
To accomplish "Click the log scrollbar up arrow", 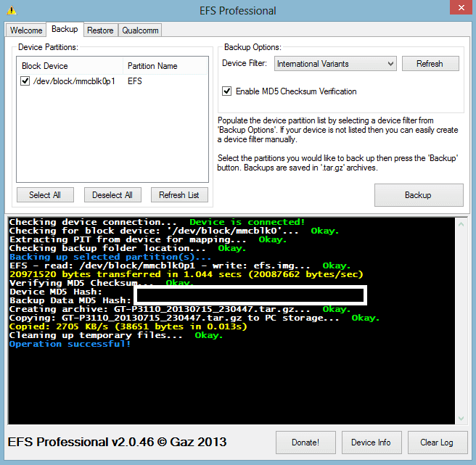I will [461, 224].
